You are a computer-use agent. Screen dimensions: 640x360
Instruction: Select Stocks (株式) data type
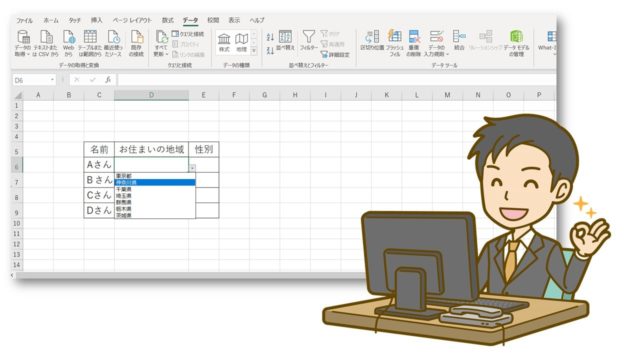point(224,43)
